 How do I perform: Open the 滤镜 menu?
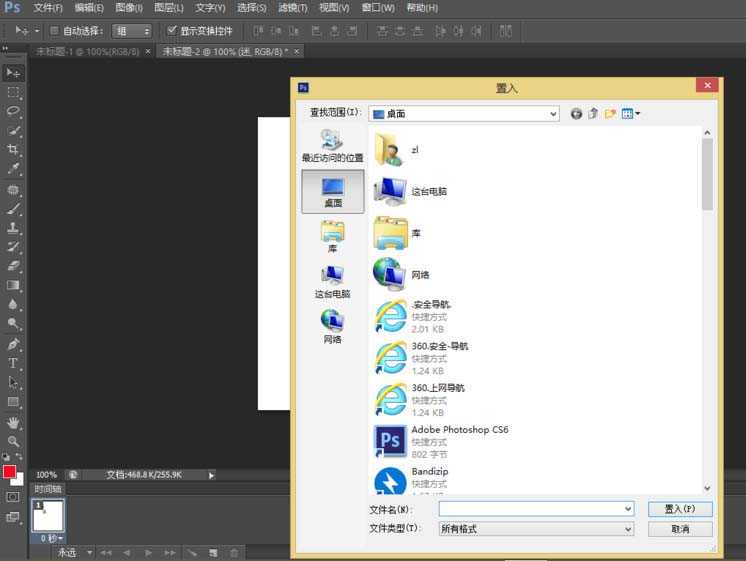pyautogui.click(x=291, y=8)
